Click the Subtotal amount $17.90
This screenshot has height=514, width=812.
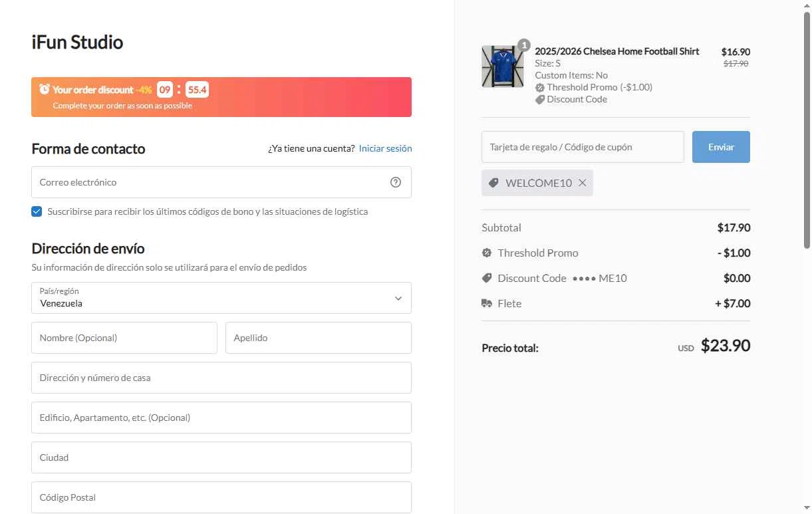pos(734,227)
